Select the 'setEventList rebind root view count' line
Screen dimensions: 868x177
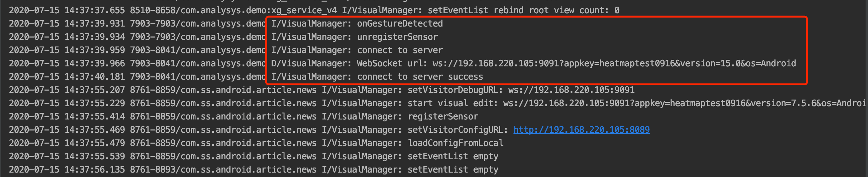tap(314, 10)
